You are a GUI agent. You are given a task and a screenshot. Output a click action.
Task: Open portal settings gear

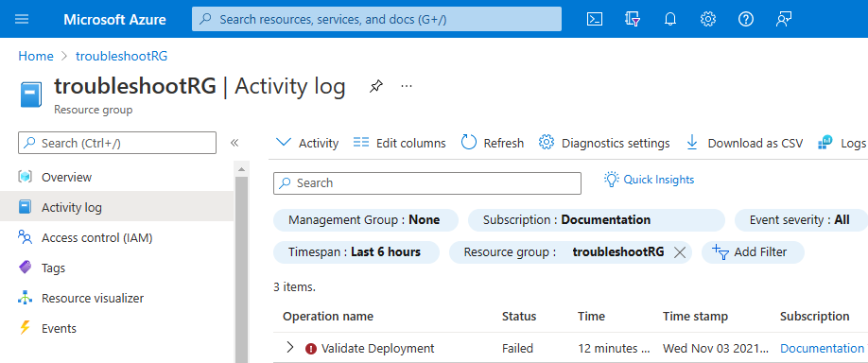(708, 19)
